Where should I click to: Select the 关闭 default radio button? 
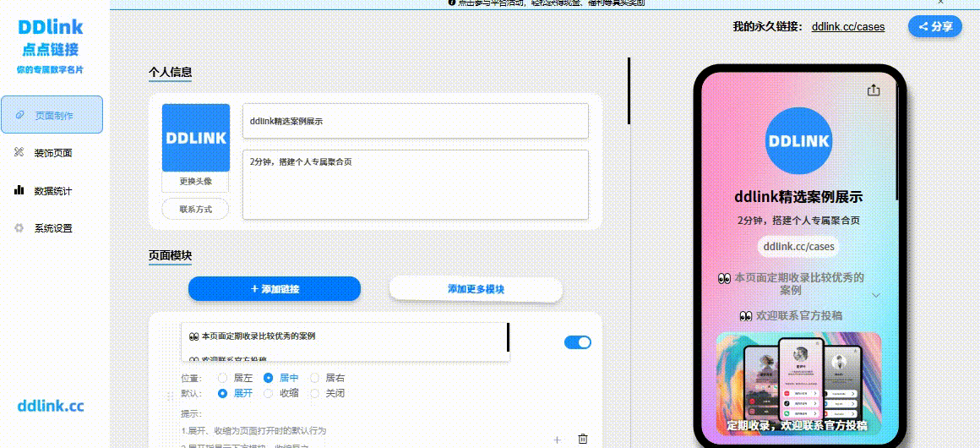(x=314, y=394)
